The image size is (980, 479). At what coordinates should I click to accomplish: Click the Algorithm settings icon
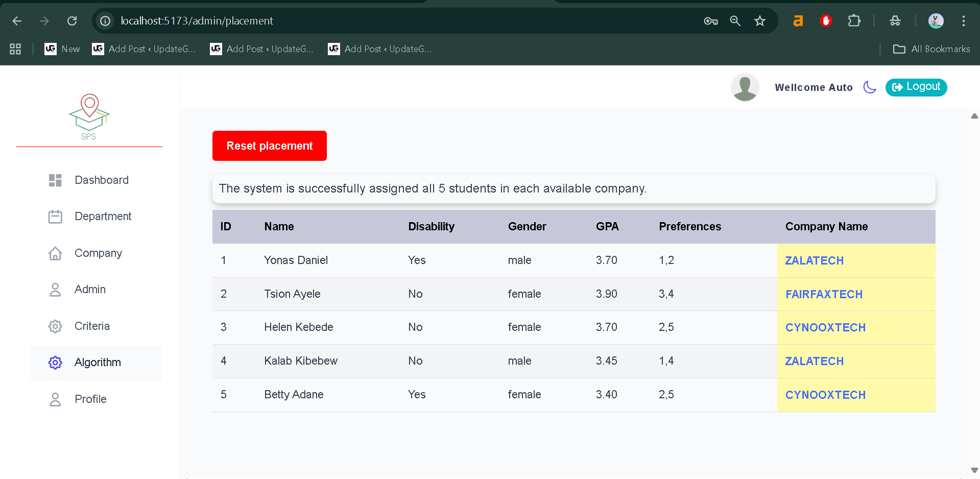click(55, 362)
